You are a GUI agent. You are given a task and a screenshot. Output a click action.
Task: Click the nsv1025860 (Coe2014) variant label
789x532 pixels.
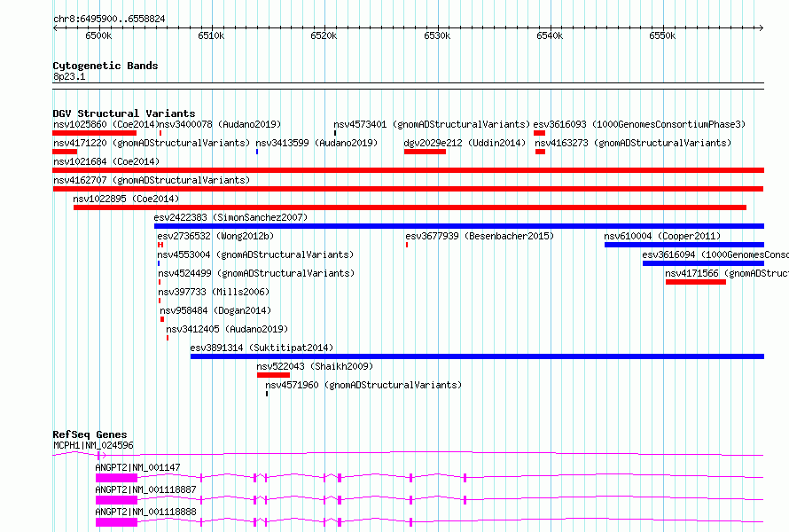pyautogui.click(x=105, y=124)
